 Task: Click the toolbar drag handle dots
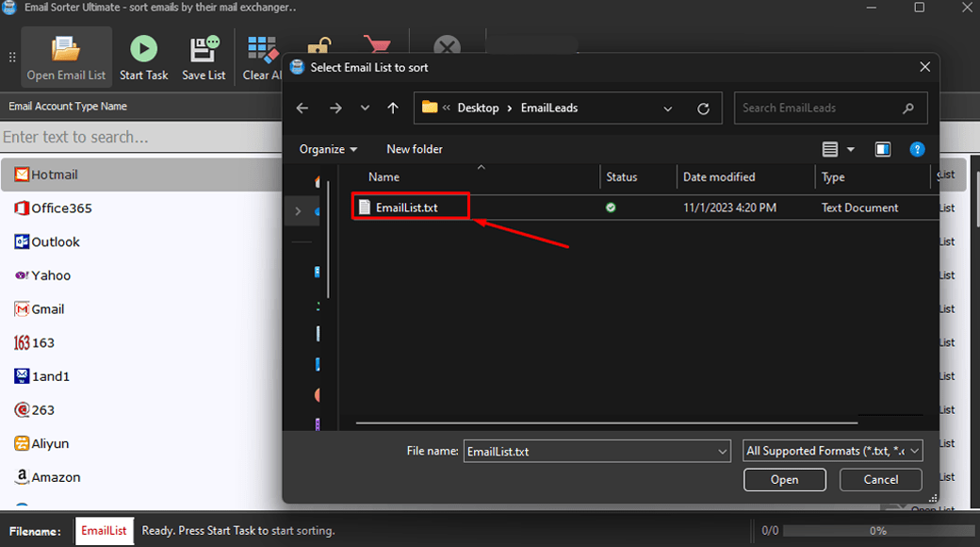point(12,58)
